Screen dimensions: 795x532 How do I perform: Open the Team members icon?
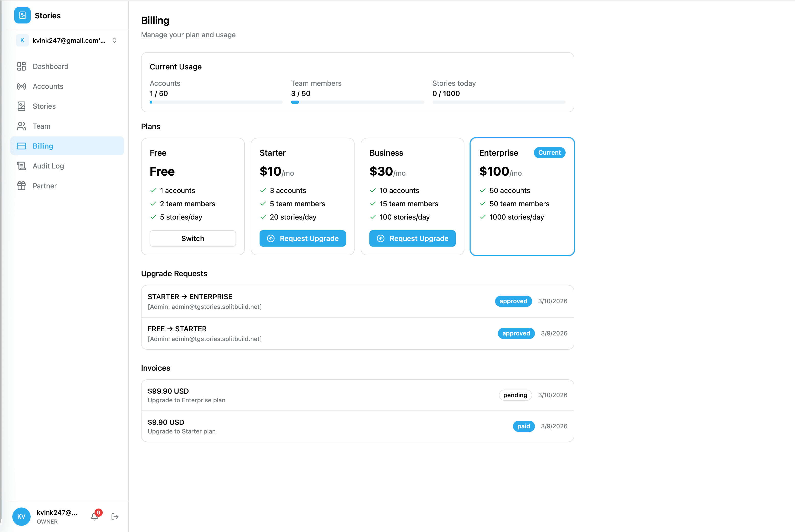coord(21,126)
